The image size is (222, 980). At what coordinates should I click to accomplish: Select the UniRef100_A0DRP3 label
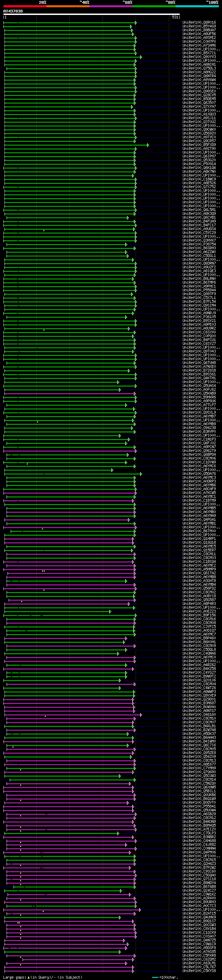tap(199, 481)
